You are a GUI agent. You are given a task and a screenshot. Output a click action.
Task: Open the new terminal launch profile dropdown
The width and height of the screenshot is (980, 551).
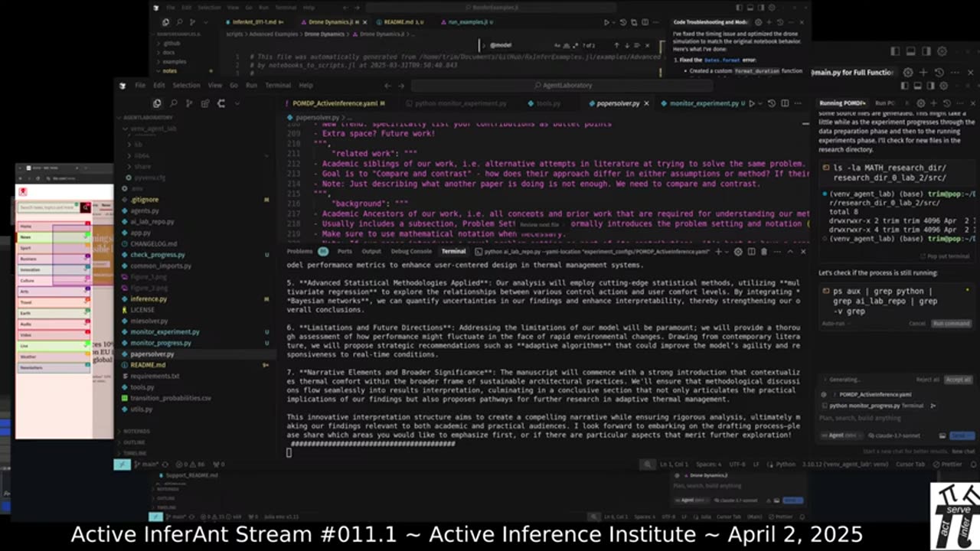[x=727, y=252]
